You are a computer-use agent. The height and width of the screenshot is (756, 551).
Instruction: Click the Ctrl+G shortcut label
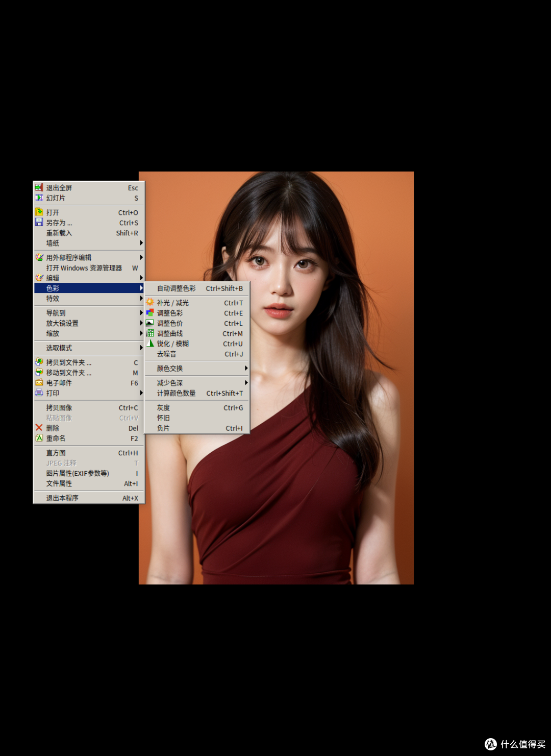pyautogui.click(x=233, y=408)
